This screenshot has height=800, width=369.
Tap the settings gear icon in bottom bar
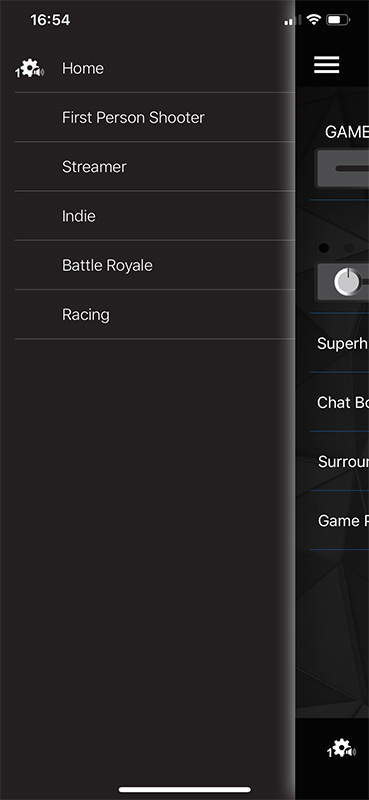[x=341, y=748]
